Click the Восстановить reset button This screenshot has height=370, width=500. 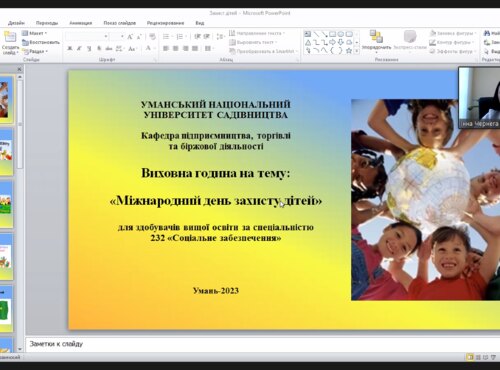41,42
